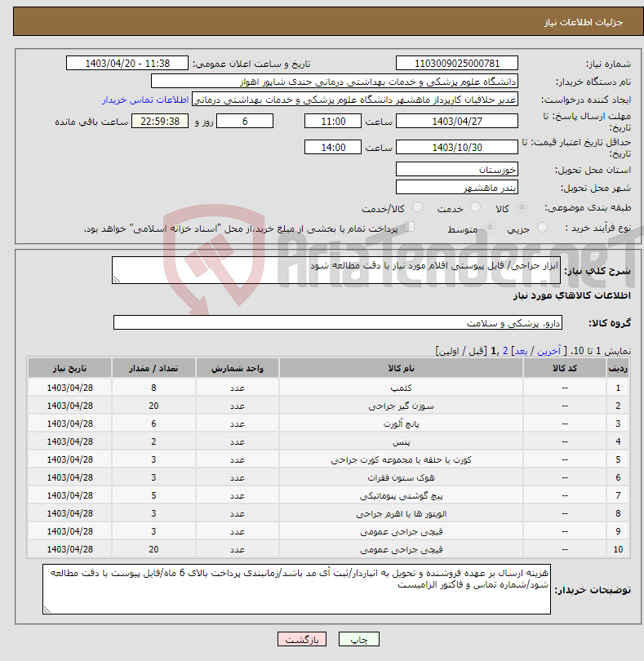Select the الویتور ها یا اهرم جراحی cell

(x=401, y=513)
